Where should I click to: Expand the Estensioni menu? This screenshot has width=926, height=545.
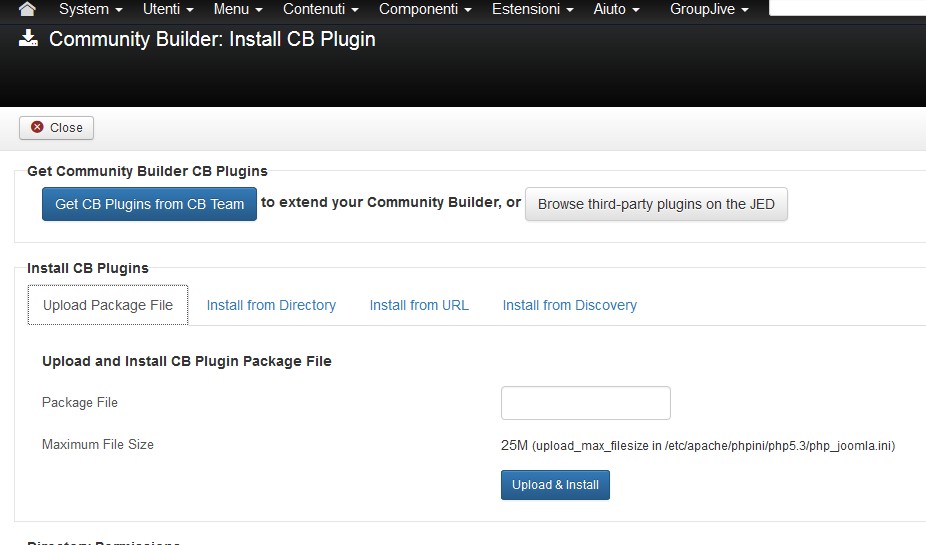[x=532, y=9]
